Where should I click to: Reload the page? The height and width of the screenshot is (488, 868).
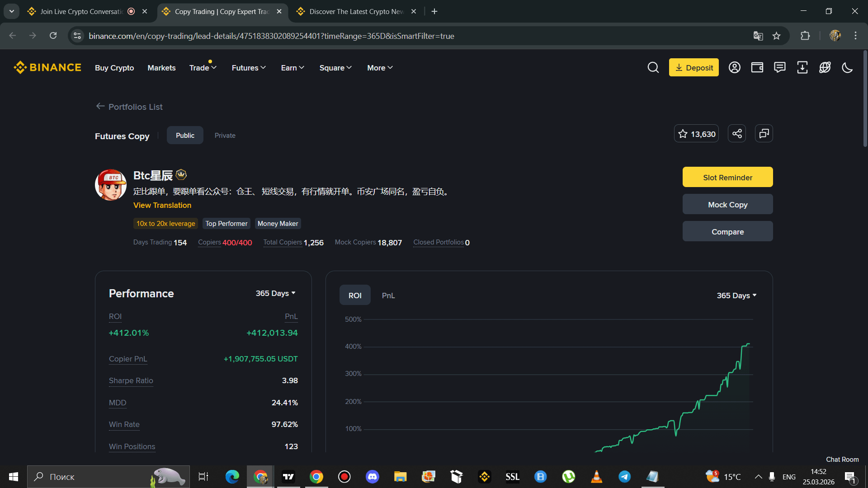tap(53, 36)
